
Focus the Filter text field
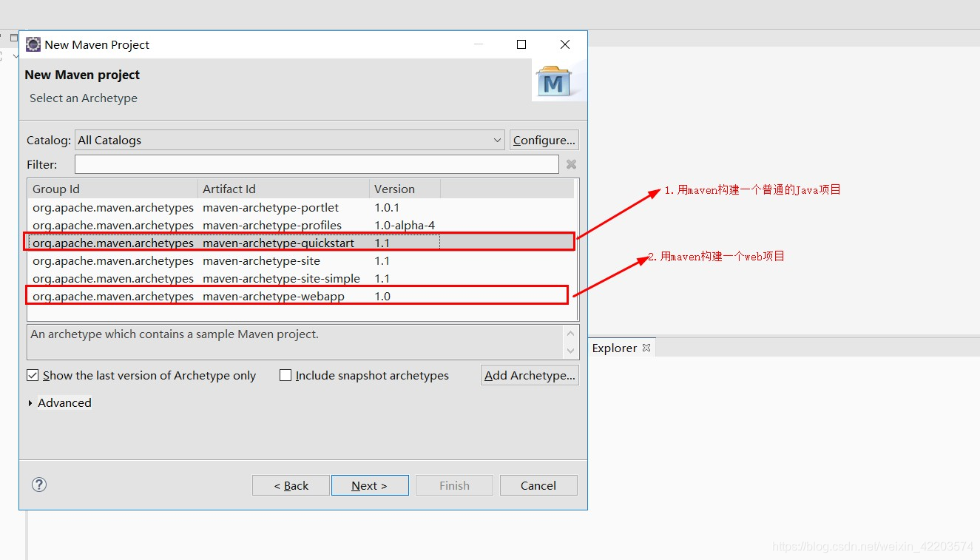coord(317,164)
